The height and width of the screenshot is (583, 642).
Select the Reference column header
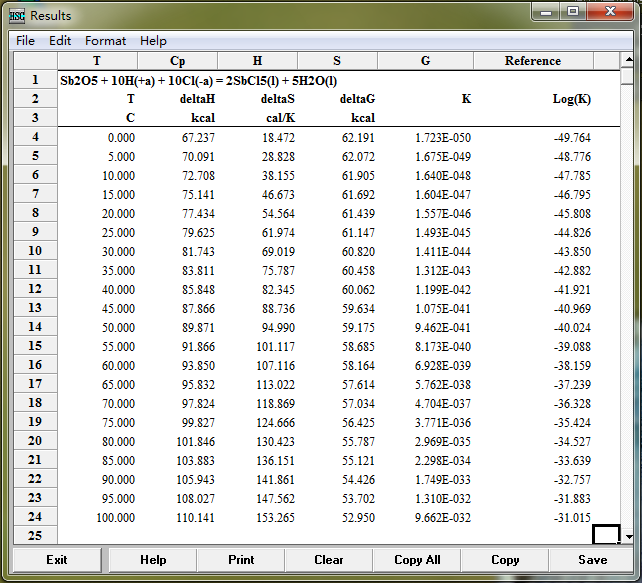click(533, 61)
